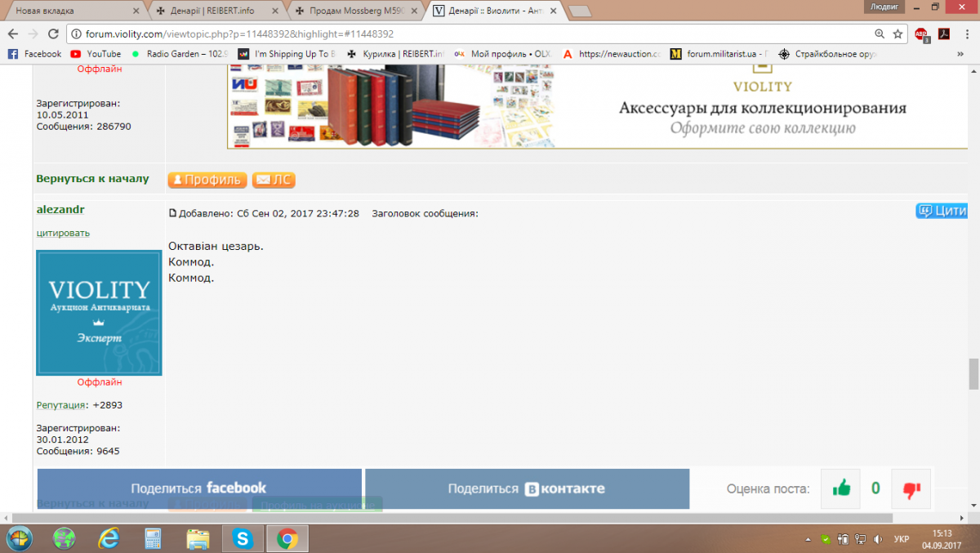Share post via Поделиться ВКонтакте button
The image size is (980, 553).
click(x=527, y=488)
